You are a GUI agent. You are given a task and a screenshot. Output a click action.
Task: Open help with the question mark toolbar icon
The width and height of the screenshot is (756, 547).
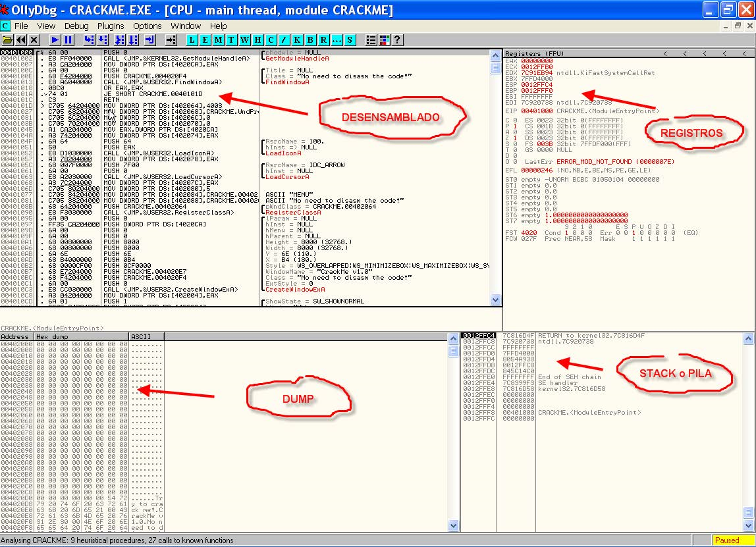(397, 40)
